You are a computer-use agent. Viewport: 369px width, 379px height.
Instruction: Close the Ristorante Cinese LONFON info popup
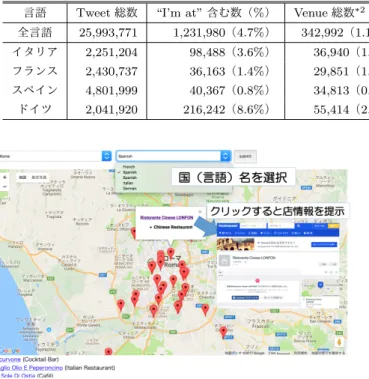pos(200,211)
